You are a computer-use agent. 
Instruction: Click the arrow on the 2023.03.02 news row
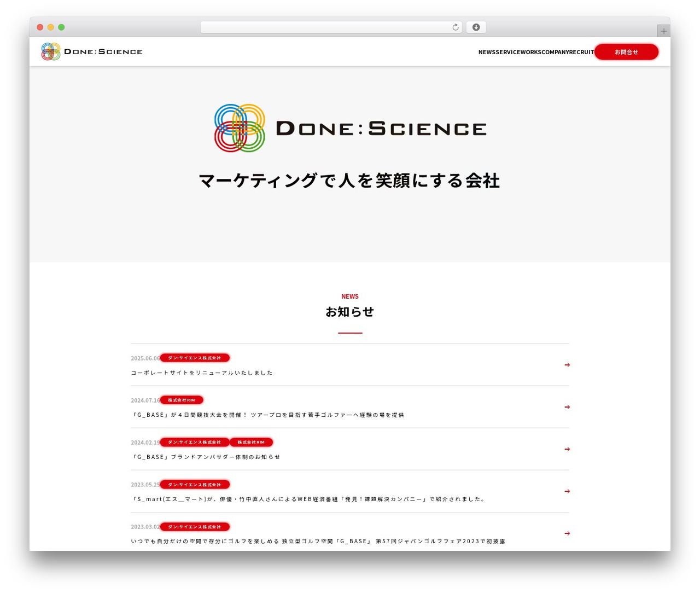[x=567, y=533]
